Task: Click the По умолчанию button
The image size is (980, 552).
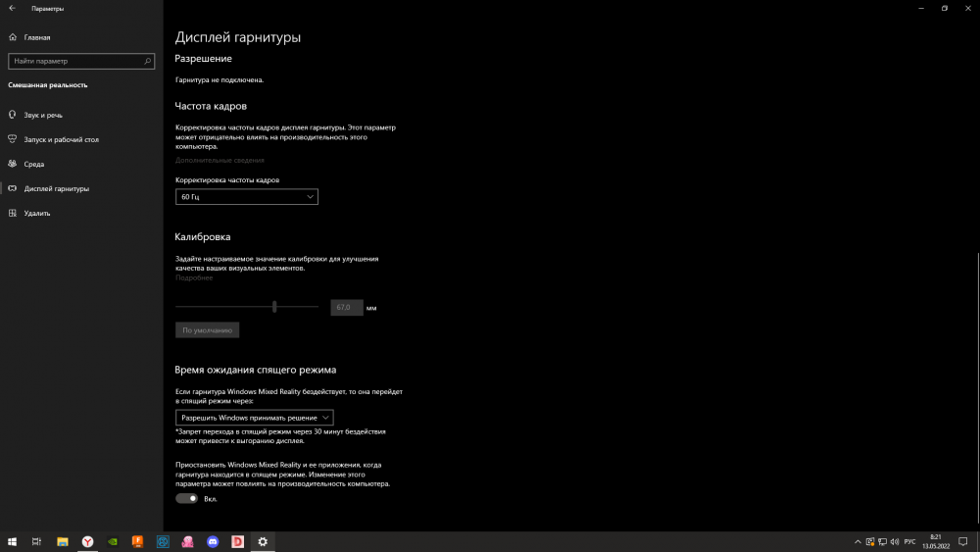Action: [x=207, y=330]
